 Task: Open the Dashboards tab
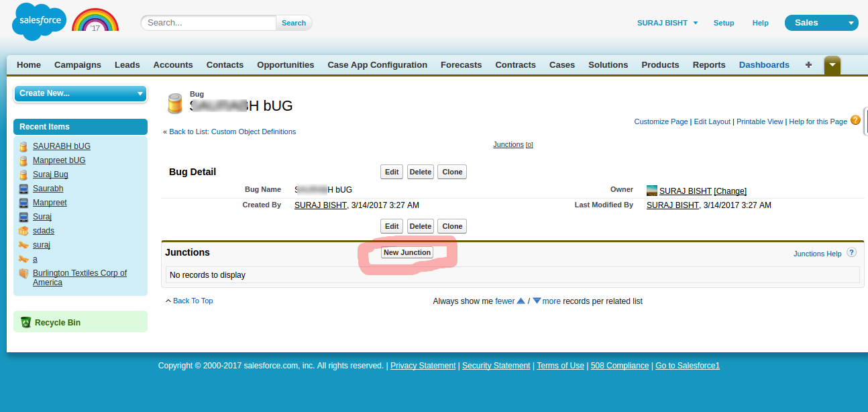[x=764, y=65]
